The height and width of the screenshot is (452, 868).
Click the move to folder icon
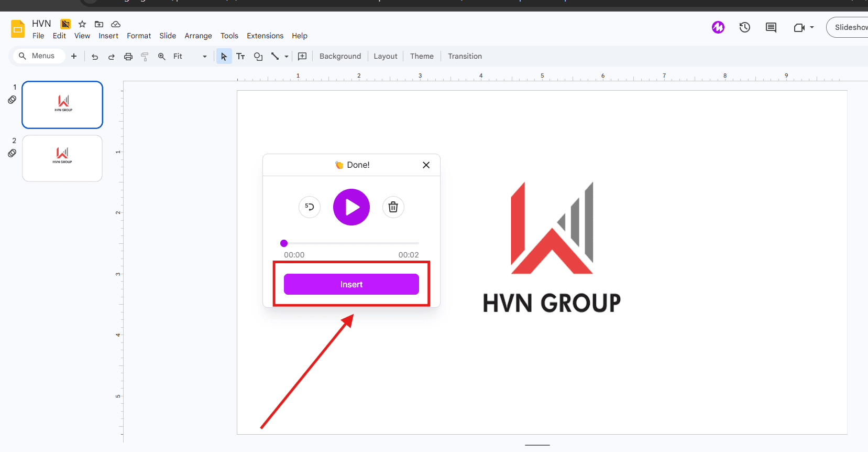coord(99,24)
